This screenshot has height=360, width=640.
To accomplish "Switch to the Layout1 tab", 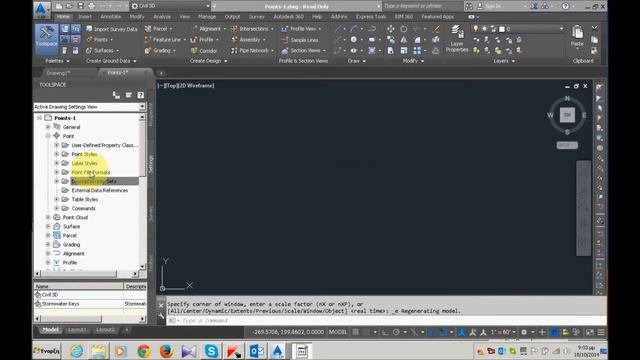I will (77, 330).
